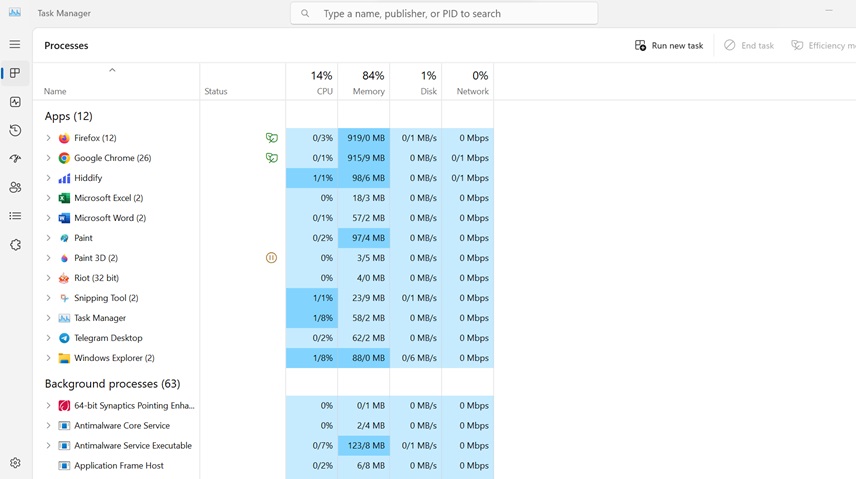Expand Snipping Tool (2) processes
The width and height of the screenshot is (856, 479).
tap(48, 298)
